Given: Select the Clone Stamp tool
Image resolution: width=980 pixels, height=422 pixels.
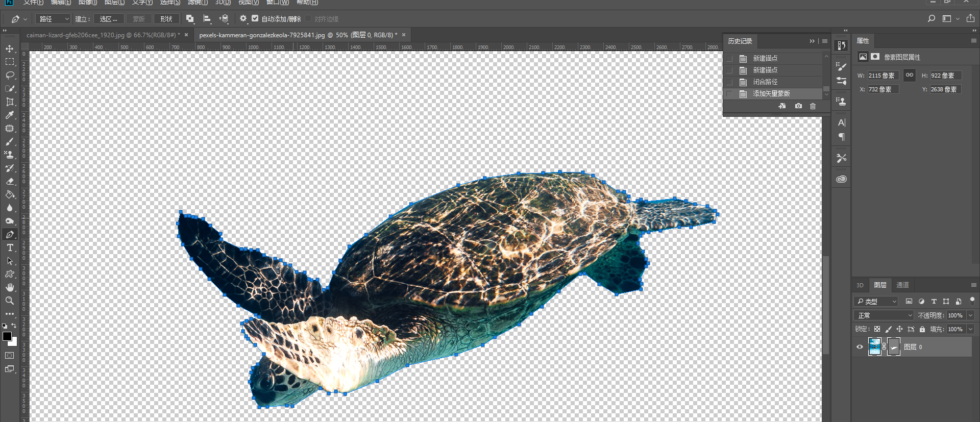Looking at the screenshot, I should point(10,155).
